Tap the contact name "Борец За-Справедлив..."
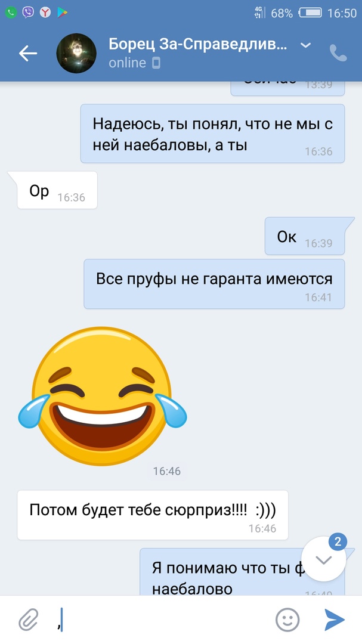The width and height of the screenshot is (362, 644). 197,45
